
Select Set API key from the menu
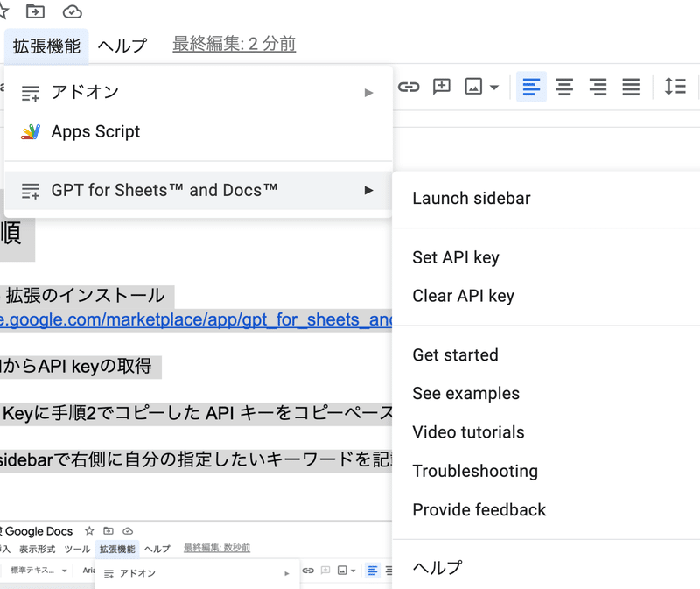point(455,257)
